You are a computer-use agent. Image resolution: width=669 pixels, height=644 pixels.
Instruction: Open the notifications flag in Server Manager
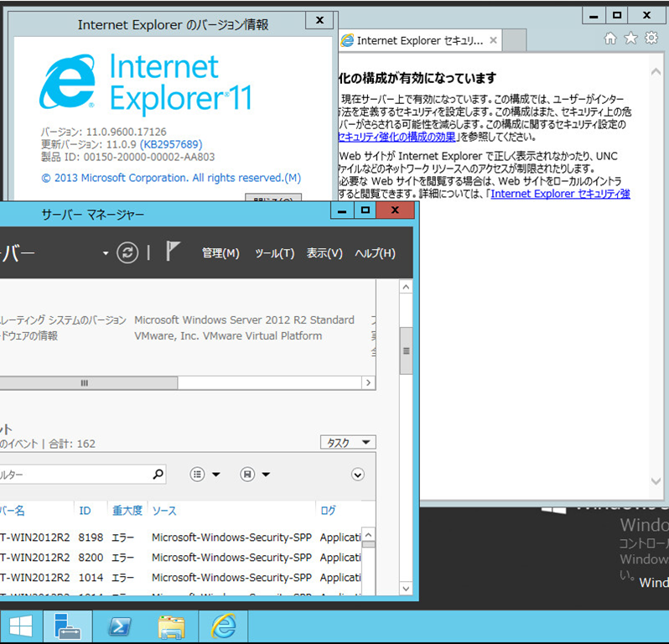[173, 251]
